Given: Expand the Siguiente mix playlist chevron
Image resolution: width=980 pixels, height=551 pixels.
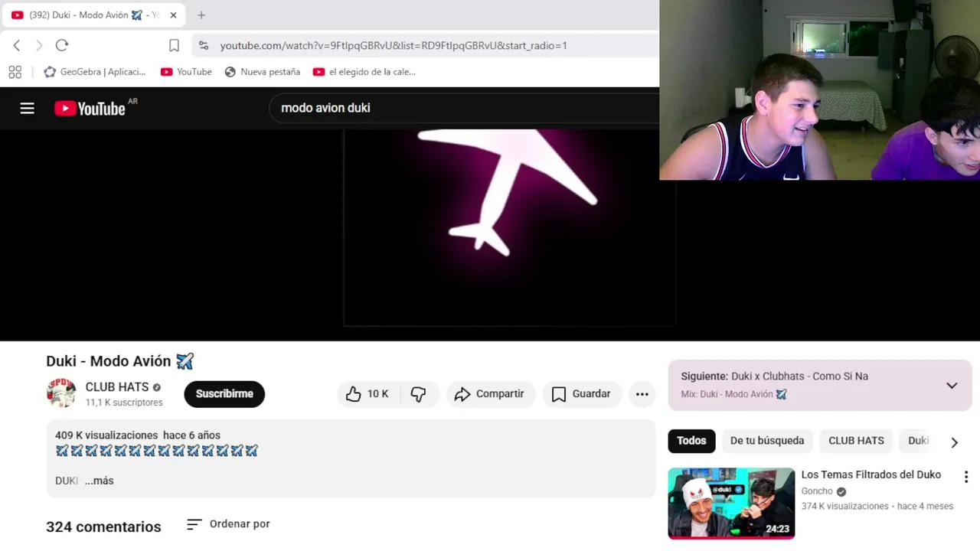Looking at the screenshot, I should coord(952,385).
